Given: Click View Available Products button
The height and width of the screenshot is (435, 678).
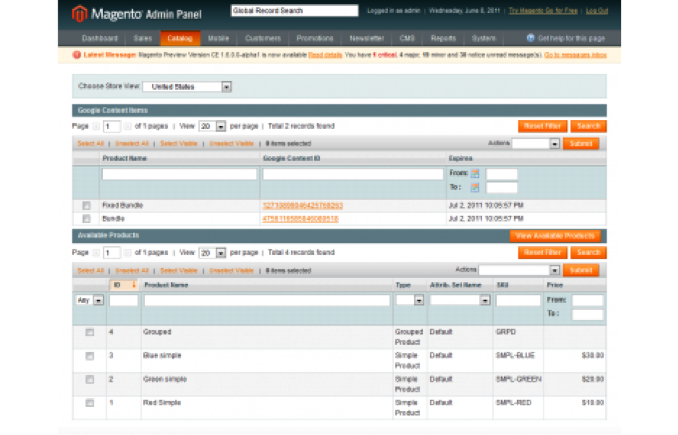Looking at the screenshot, I should (555, 236).
